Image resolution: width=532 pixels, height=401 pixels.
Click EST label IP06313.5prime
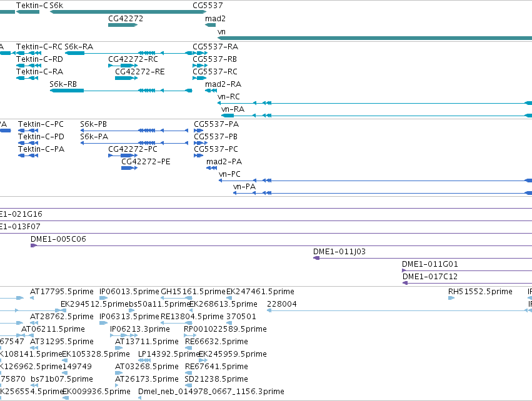129,317
